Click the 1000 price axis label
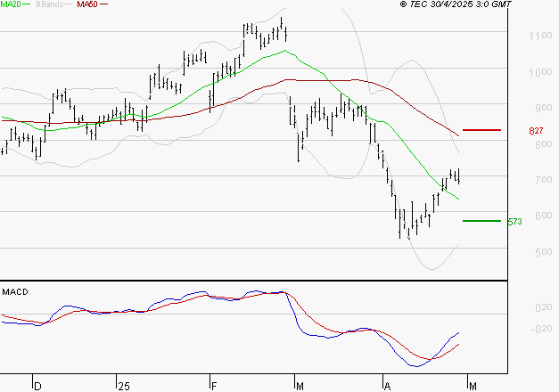 pos(540,72)
